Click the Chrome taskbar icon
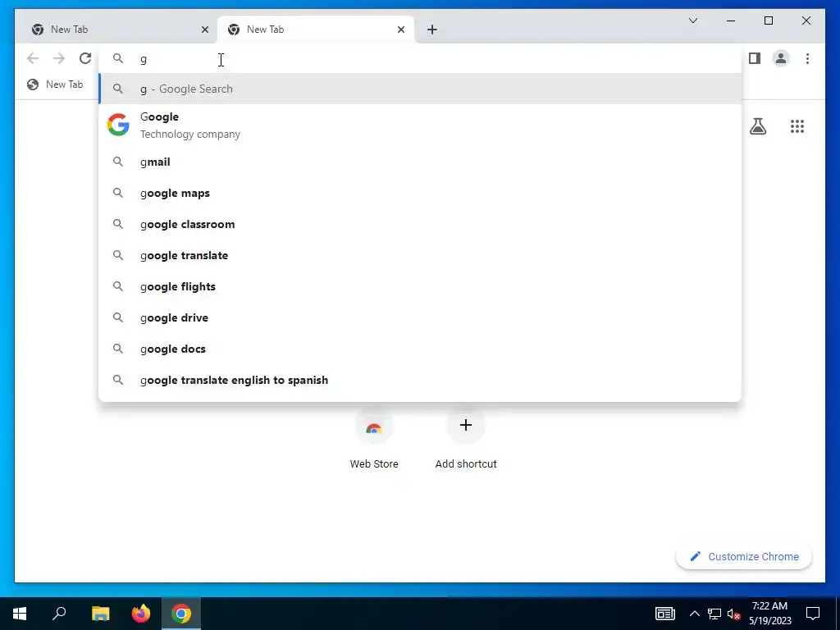Screen dimensions: 840x630 coord(181,614)
